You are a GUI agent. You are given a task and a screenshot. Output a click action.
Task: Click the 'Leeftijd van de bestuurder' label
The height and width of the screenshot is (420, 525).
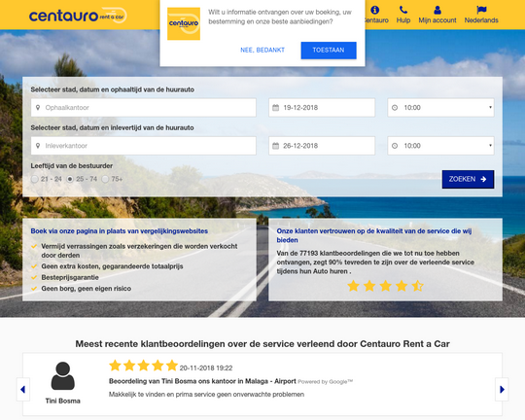(72, 166)
